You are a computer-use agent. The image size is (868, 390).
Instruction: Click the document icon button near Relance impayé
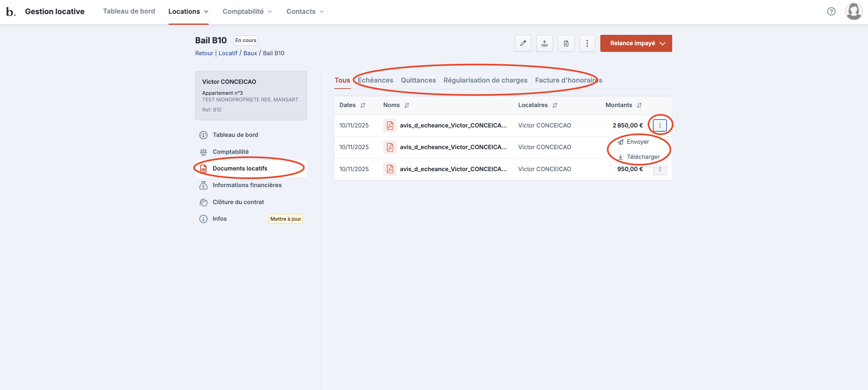[566, 43]
